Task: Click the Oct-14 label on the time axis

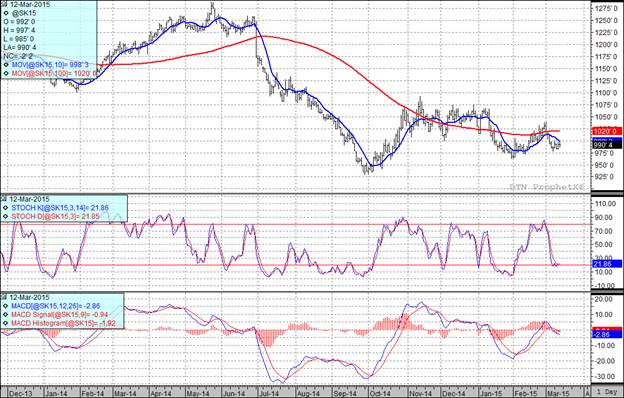Action: (x=380, y=393)
